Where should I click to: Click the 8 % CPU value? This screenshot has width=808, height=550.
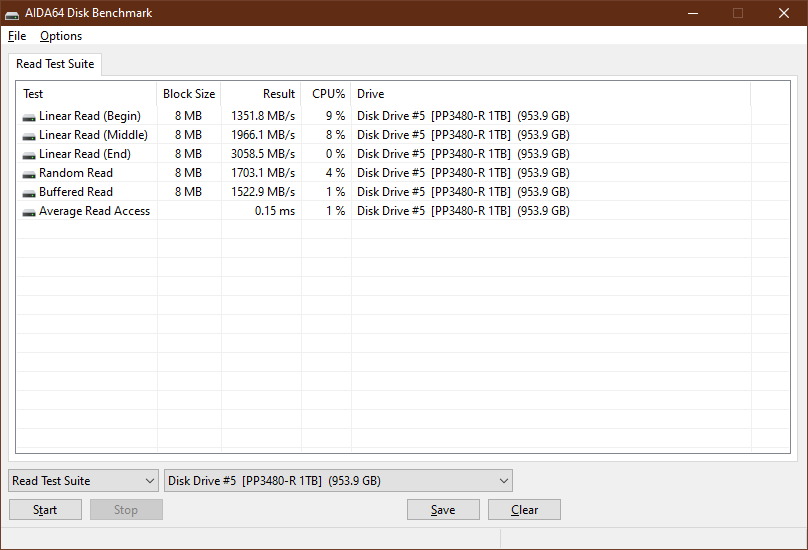335,135
